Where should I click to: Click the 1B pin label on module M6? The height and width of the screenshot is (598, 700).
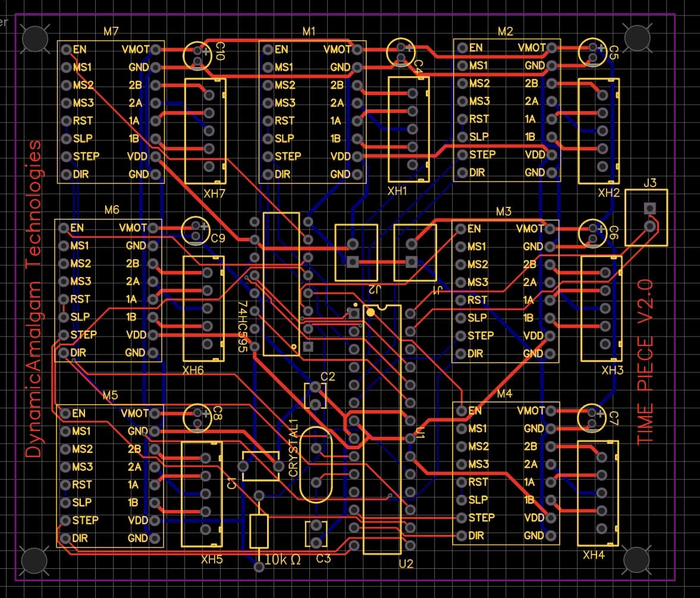pos(131,317)
